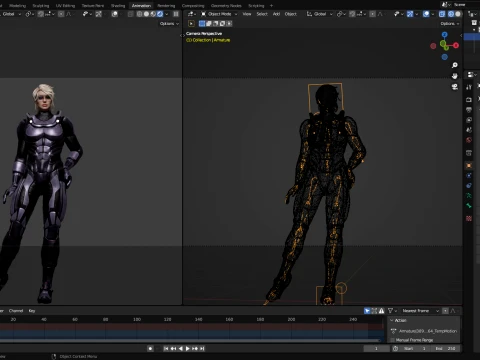Open right viewport Options dropdown
The image size is (480, 360).
tap(450, 24)
